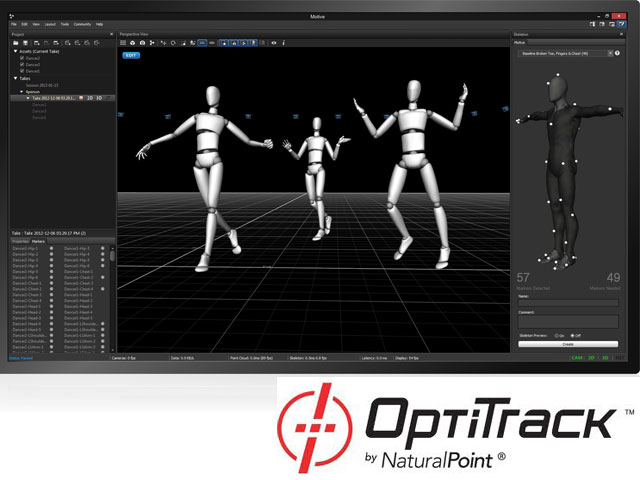640x480 pixels.
Task: Click the highlighted rightmost layout icon at top right
Action: (x=621, y=24)
